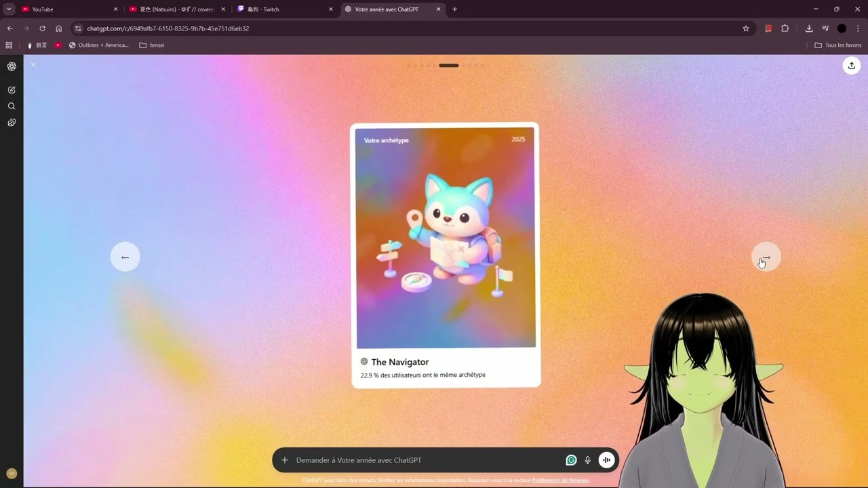Expand the 'Tous les favoris' folder
This screenshot has height=488, width=868.
click(838, 45)
